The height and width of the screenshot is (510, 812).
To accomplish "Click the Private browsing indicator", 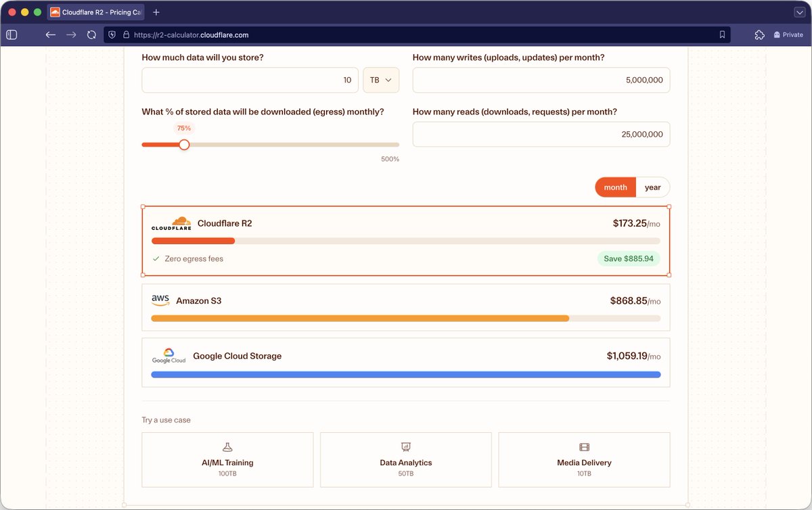I will click(x=788, y=34).
